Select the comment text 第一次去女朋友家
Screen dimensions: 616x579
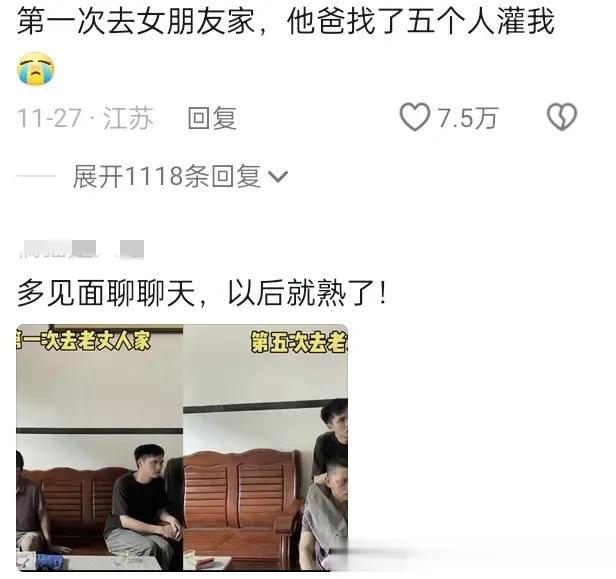[x=136, y=22]
